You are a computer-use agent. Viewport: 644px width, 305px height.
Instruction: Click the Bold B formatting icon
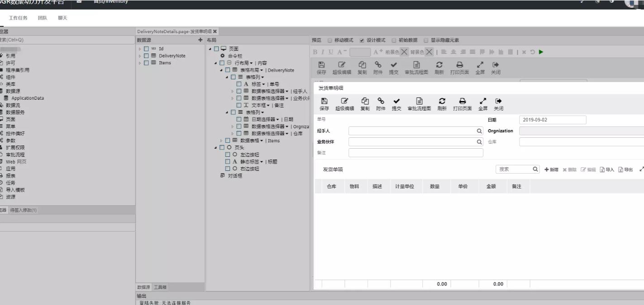(x=315, y=52)
